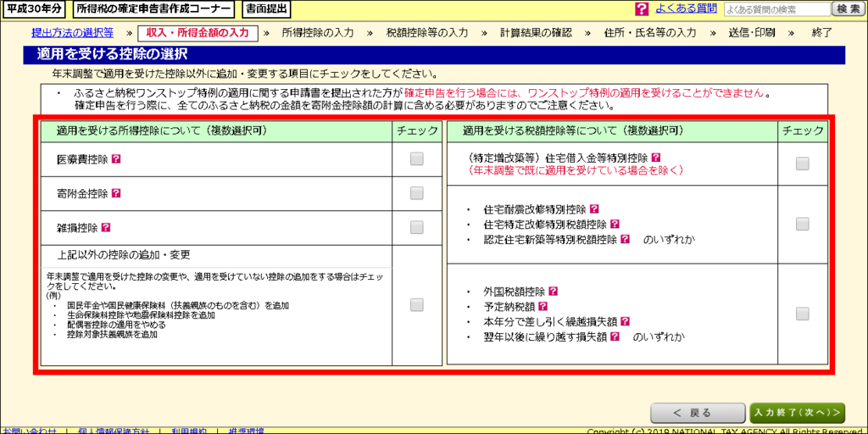Check the 住宅借入金等特別控除 checkbox
This screenshot has width=868, height=434.
point(802,164)
